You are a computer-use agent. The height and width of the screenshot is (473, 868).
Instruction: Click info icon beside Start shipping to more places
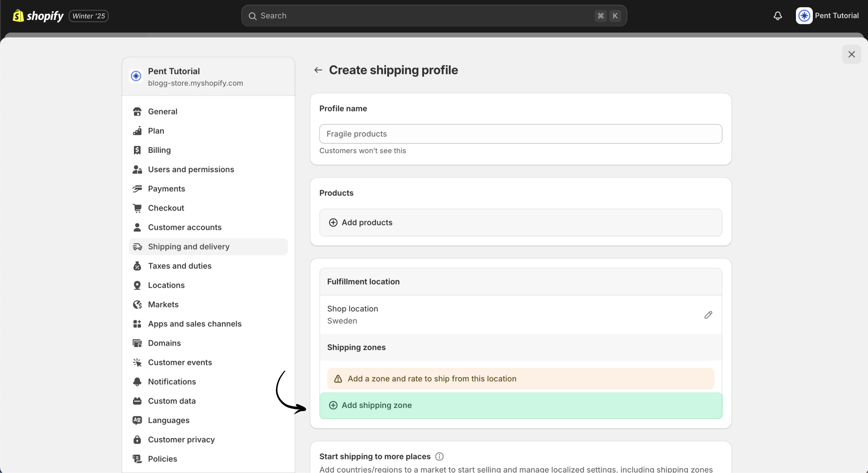coord(439,456)
